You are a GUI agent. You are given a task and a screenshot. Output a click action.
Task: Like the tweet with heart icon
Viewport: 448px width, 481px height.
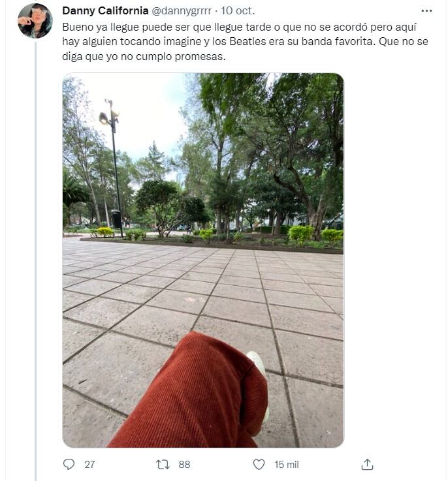pos(259,464)
